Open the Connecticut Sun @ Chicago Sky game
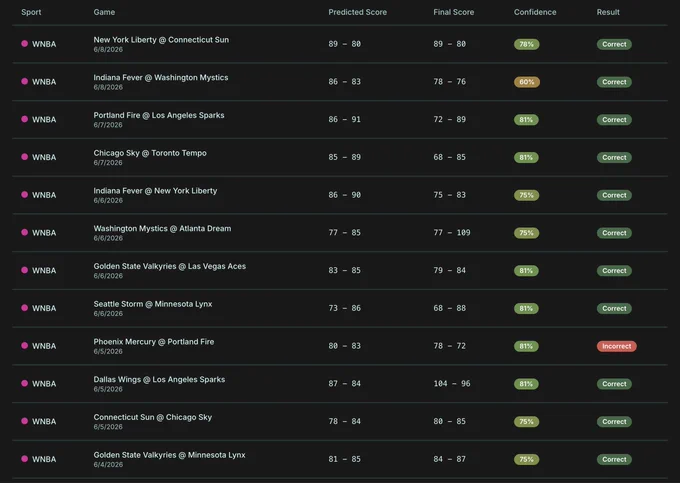 pos(153,417)
